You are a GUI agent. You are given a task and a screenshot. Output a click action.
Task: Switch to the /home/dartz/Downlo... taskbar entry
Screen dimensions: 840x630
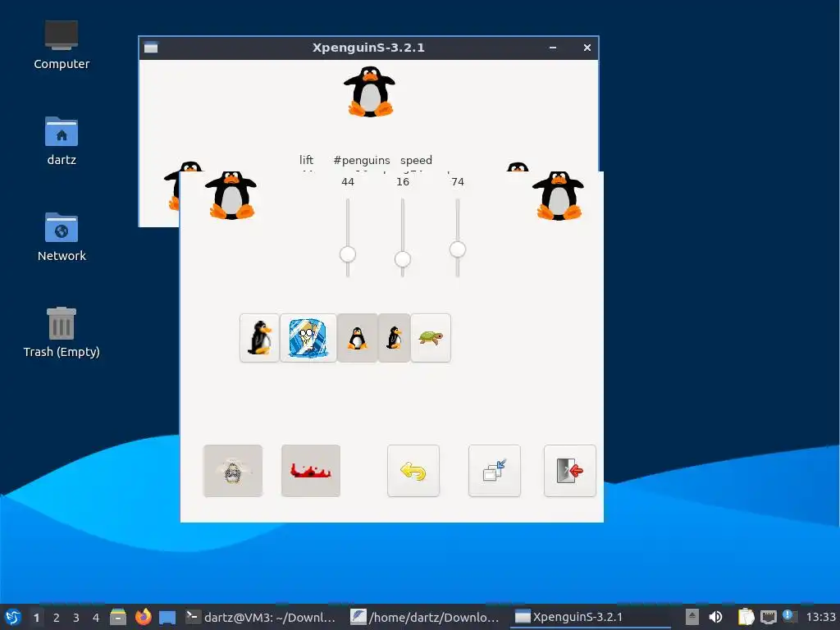pos(425,617)
